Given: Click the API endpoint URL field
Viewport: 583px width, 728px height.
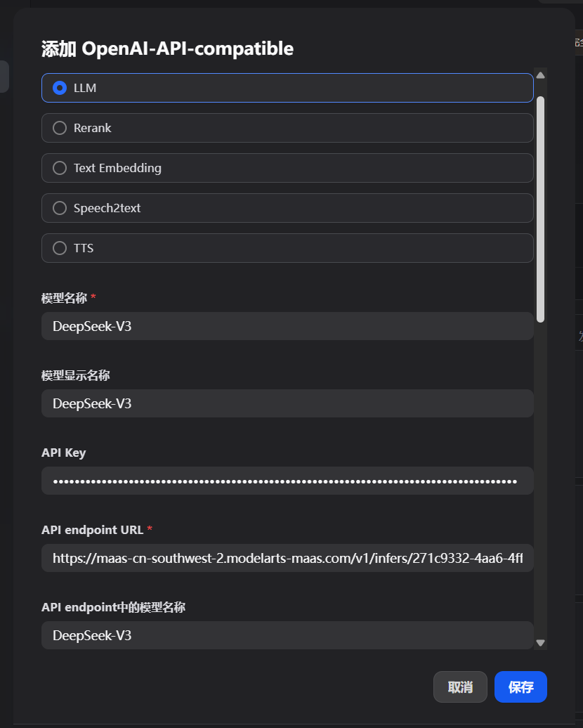Looking at the screenshot, I should pyautogui.click(x=287, y=558).
